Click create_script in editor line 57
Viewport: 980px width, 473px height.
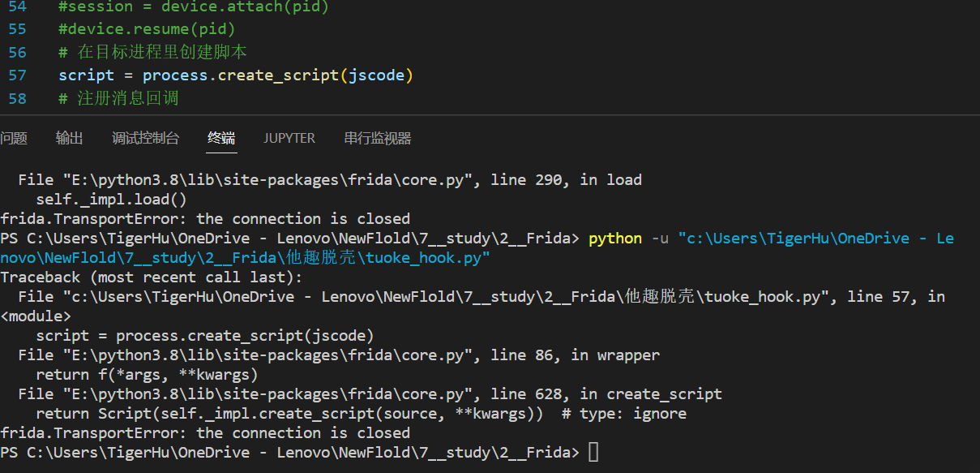click(279, 75)
